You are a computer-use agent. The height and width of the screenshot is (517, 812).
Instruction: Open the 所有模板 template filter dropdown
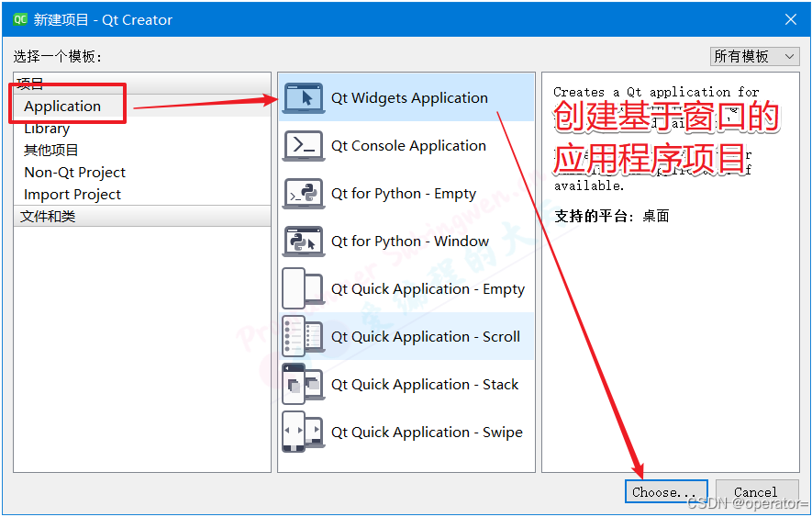tap(754, 56)
